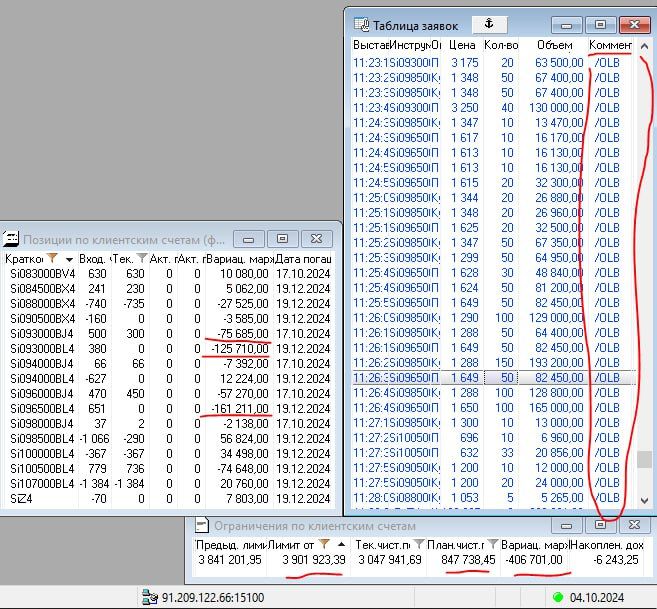
Task: Click the Предыд. лимит column header
Action: [230, 545]
